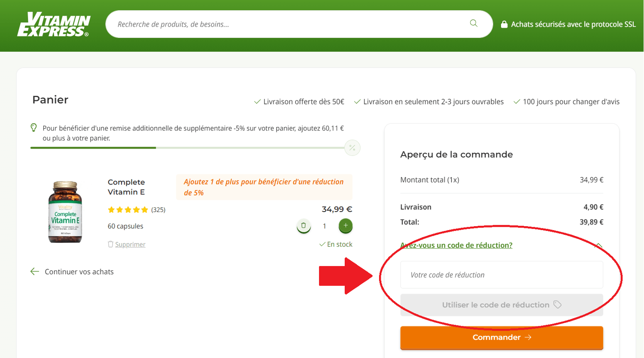
Task: Decrease quantity with trash can button
Action: coord(304,226)
